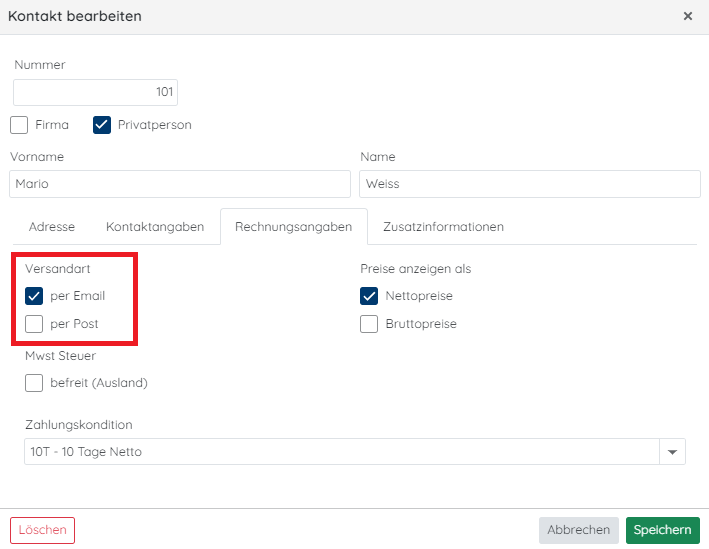The height and width of the screenshot is (549, 709).
Task: Switch to the Adresse tab
Action: pyautogui.click(x=52, y=227)
